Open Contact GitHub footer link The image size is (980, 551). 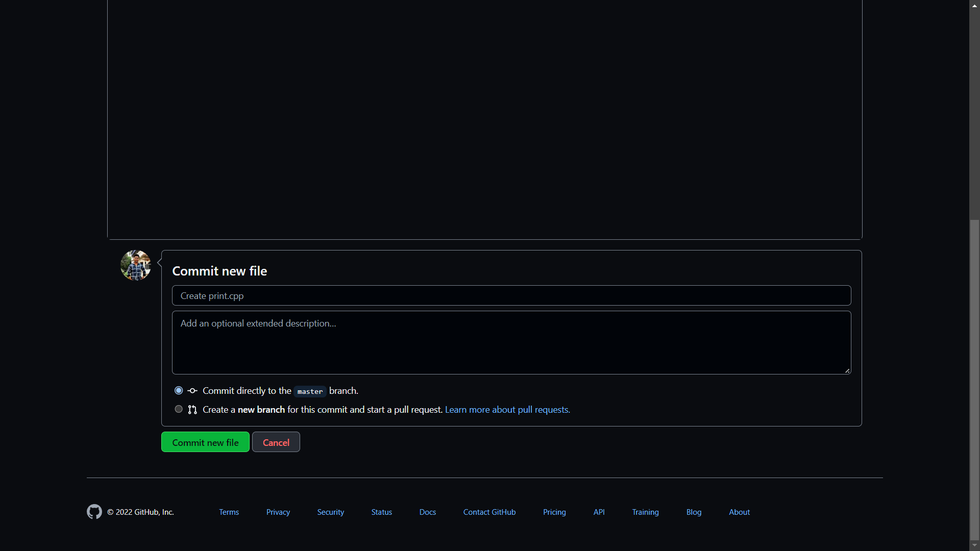coord(489,512)
